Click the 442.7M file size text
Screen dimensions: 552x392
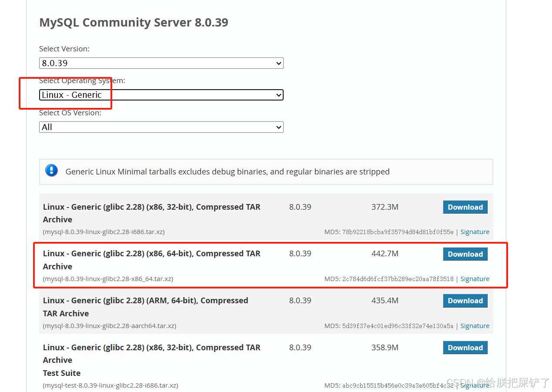[385, 254]
